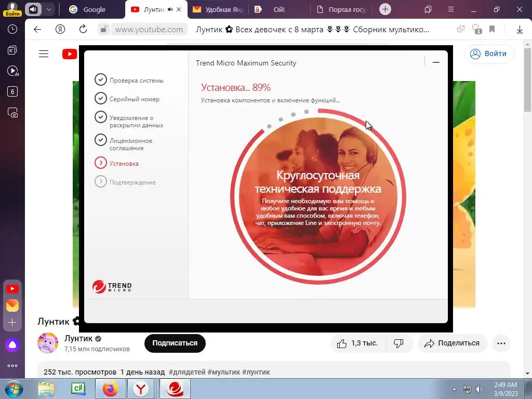Click the circular installation progress ring

click(318, 196)
